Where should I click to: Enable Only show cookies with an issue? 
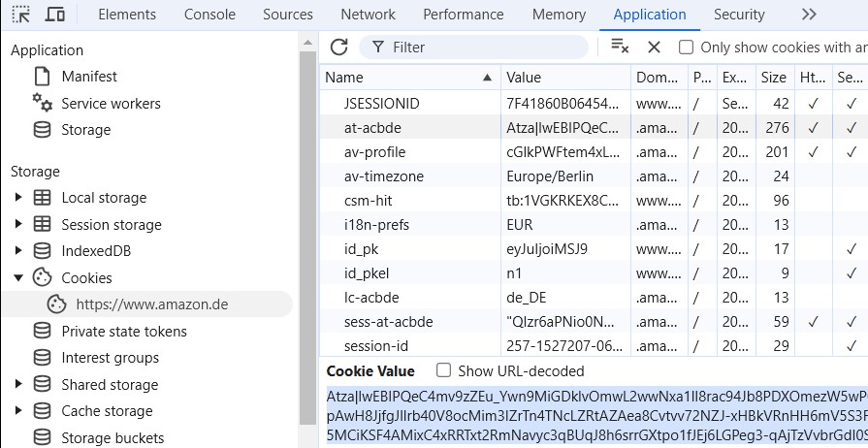tap(686, 48)
